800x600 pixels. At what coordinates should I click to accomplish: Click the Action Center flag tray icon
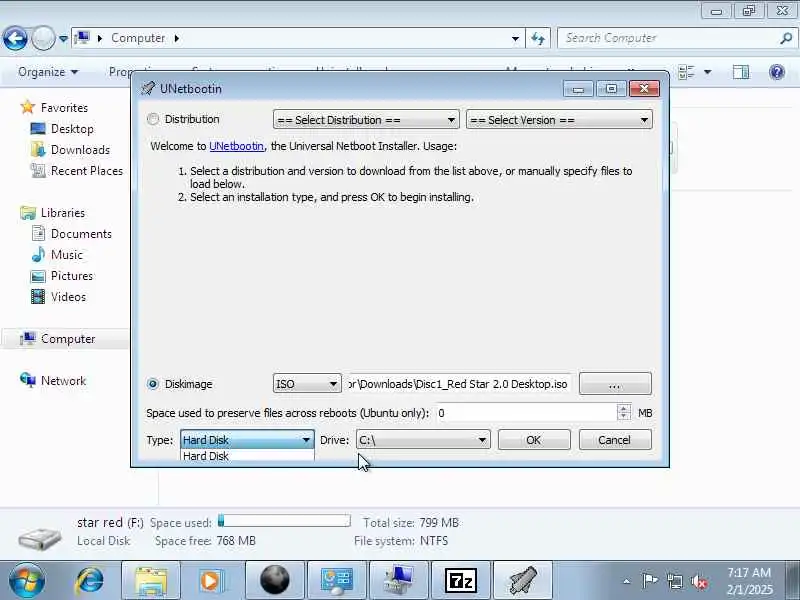(650, 581)
